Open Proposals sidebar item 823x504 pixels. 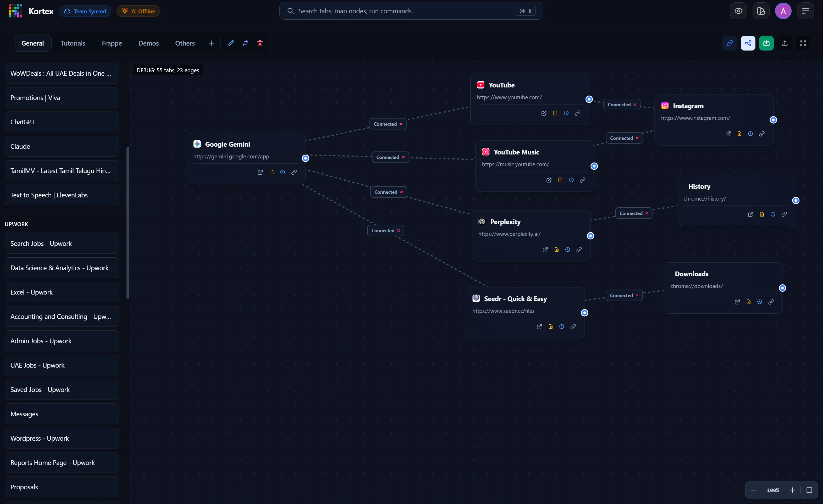click(62, 487)
